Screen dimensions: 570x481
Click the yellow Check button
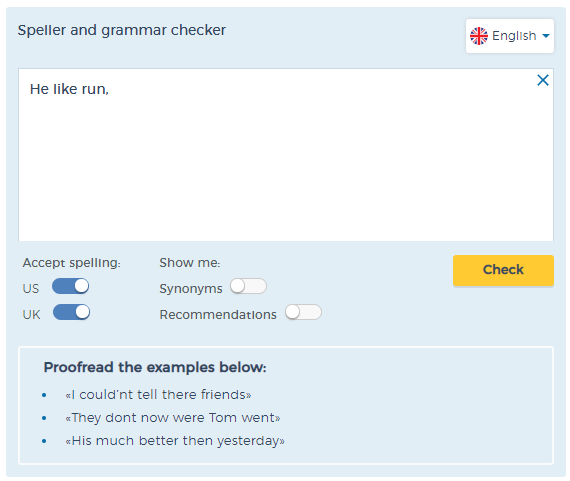point(503,270)
